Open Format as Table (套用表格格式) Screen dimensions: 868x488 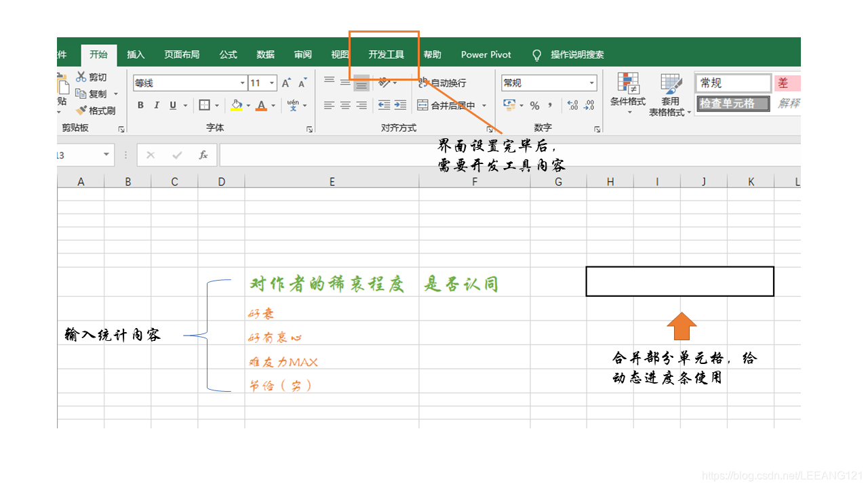click(670, 95)
